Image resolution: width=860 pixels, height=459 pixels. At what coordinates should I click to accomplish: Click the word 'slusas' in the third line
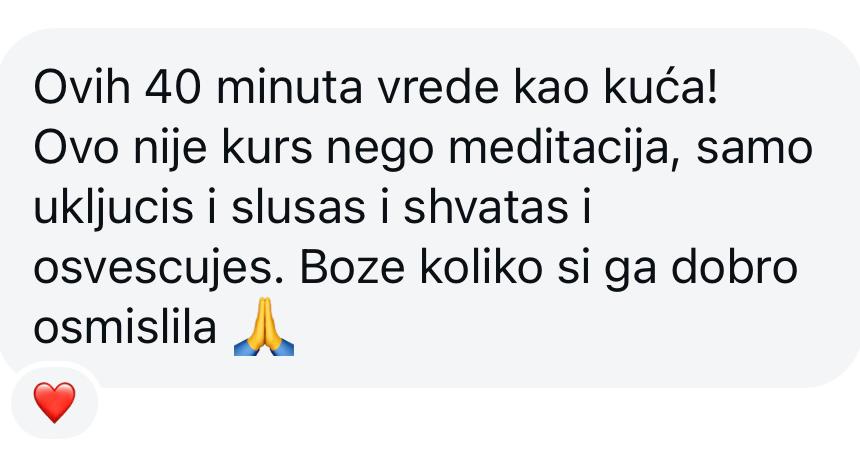point(298,208)
